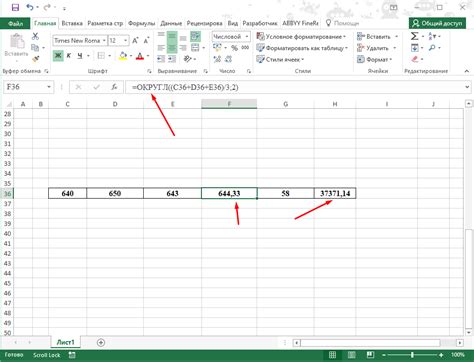This screenshot has height=362, width=474.
Task: Switch to Page Break Preview view icon
Action: (370, 355)
